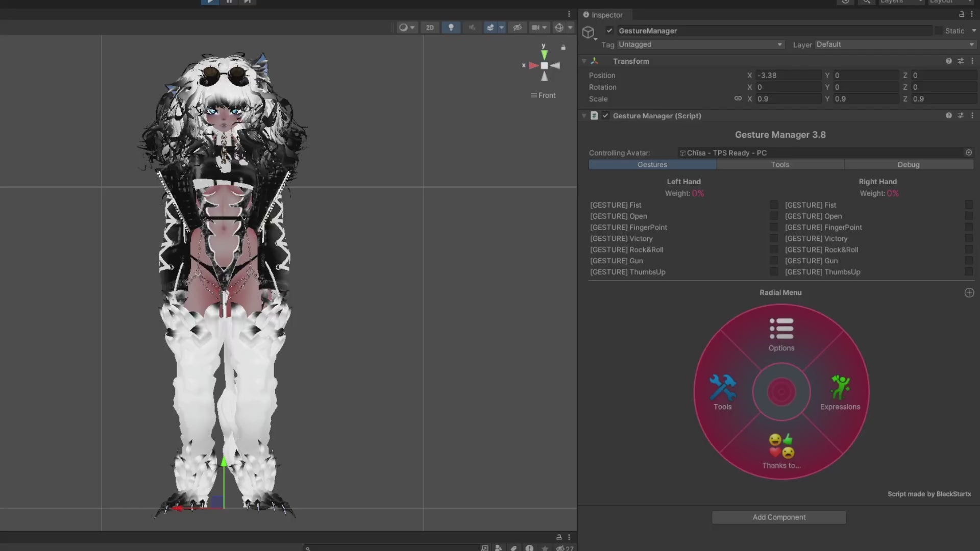Screen dimensions: 980x551
Task: Open Options in the radial menu
Action: 781,334
